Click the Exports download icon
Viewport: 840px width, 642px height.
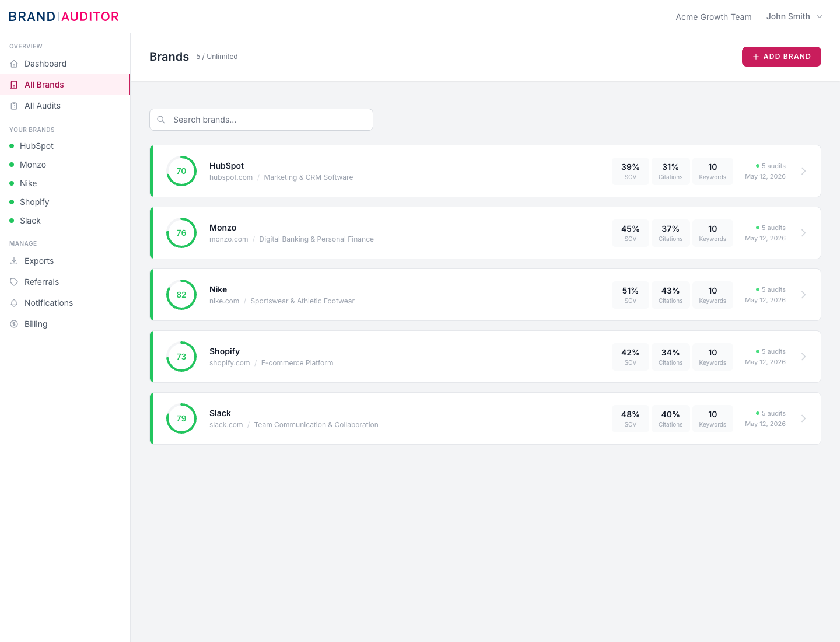pos(14,261)
